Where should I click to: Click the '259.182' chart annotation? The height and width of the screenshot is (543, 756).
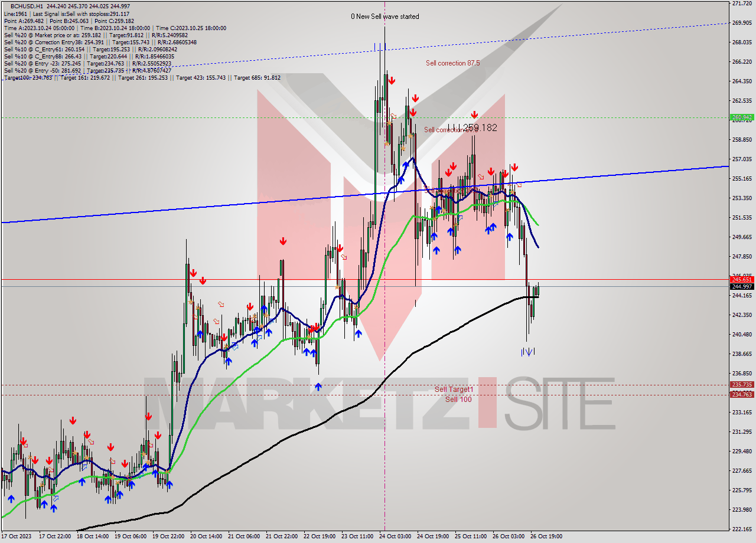[480, 127]
